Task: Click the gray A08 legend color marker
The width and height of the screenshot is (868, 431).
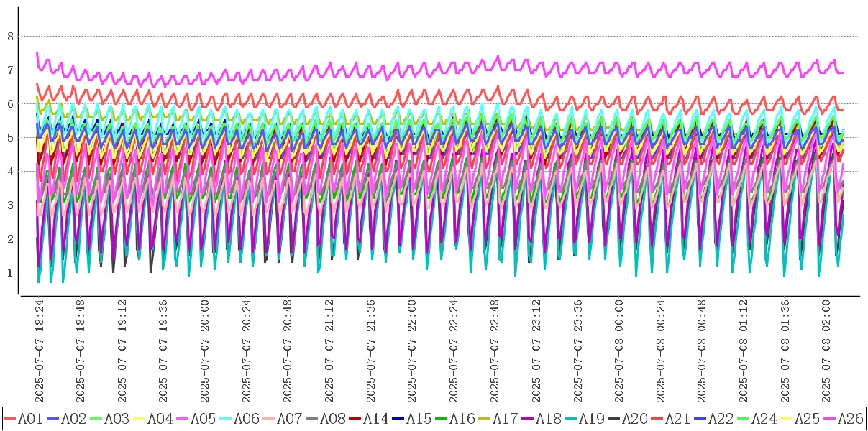Action: pyautogui.click(x=311, y=417)
